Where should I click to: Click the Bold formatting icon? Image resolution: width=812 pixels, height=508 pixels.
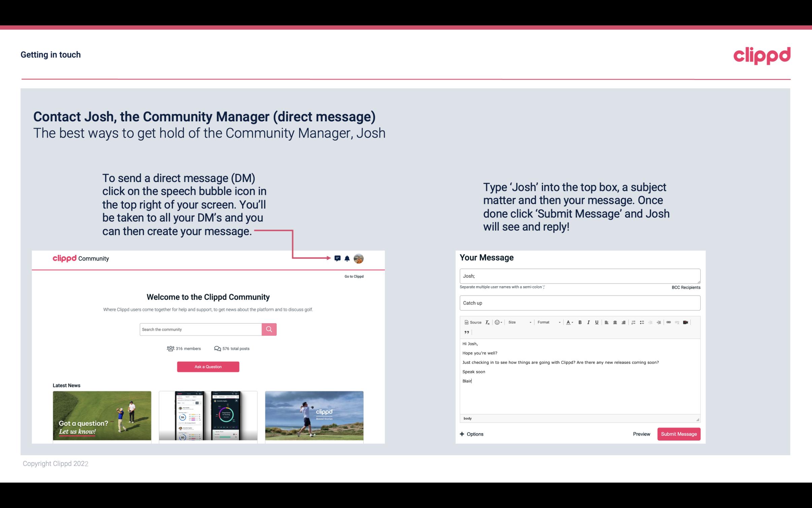pyautogui.click(x=580, y=322)
